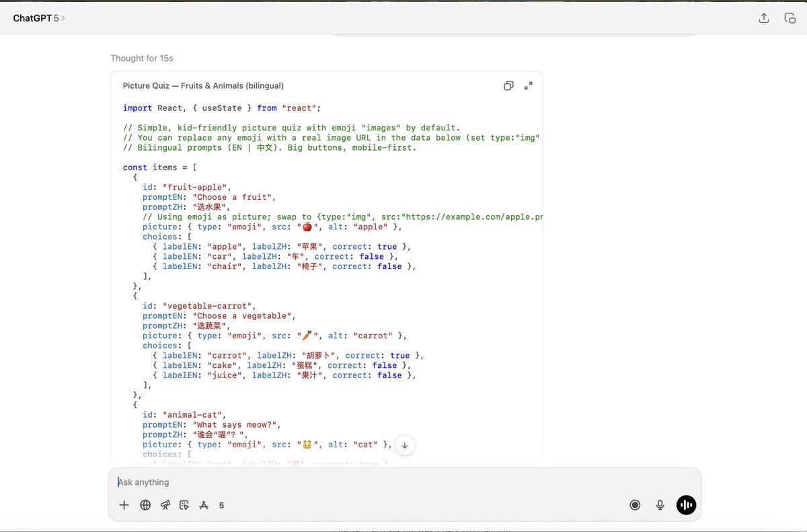Click the model number 5 in composer
Viewport: 807px width, 532px height.
coord(221,505)
